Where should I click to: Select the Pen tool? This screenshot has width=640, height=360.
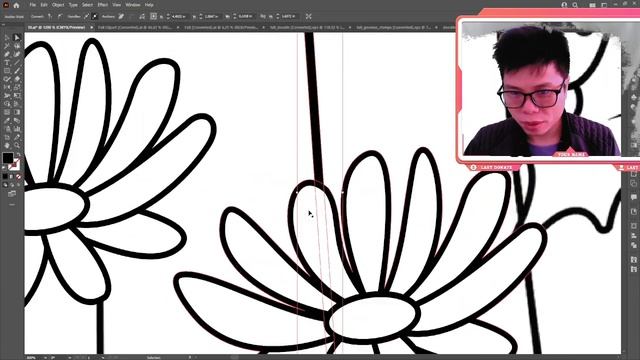click(x=7, y=54)
